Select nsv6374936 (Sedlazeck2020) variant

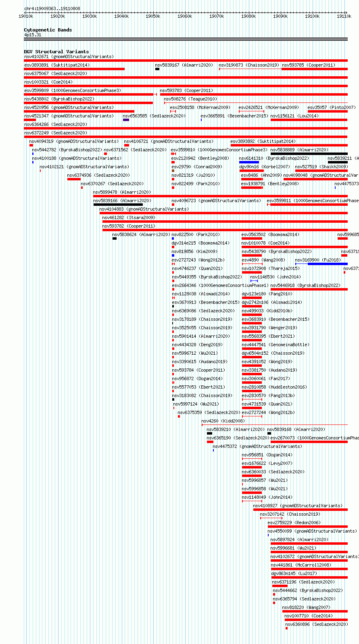click(x=98, y=175)
